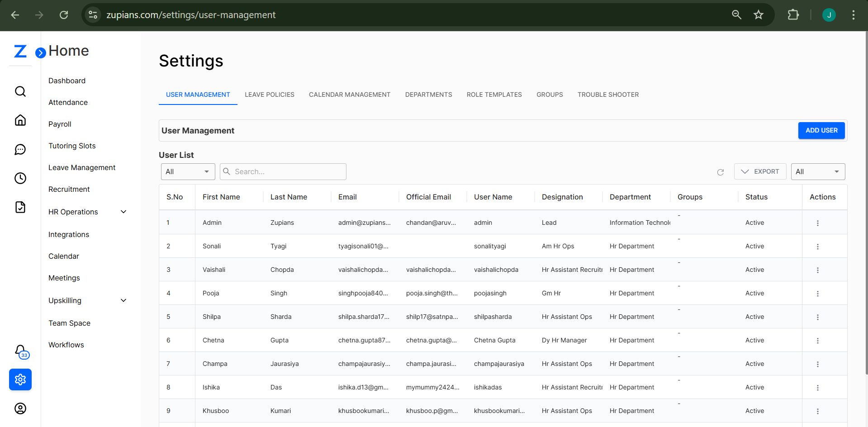Select the home icon in sidebar
The height and width of the screenshot is (427, 868).
(20, 120)
